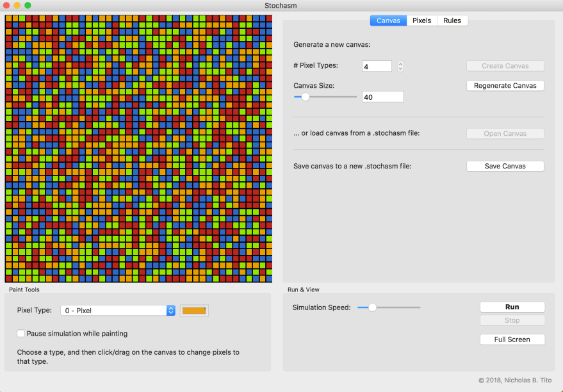Click the Canvas Size text field

(x=382, y=97)
